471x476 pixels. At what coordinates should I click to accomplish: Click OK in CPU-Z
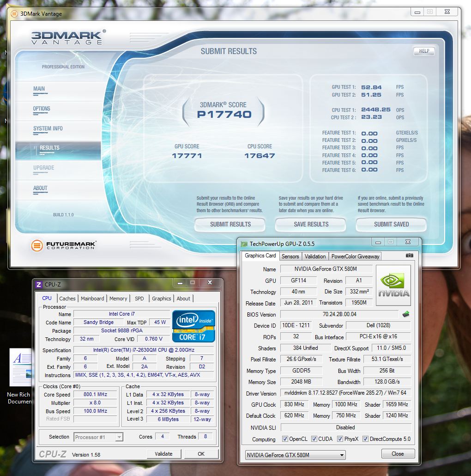(201, 454)
